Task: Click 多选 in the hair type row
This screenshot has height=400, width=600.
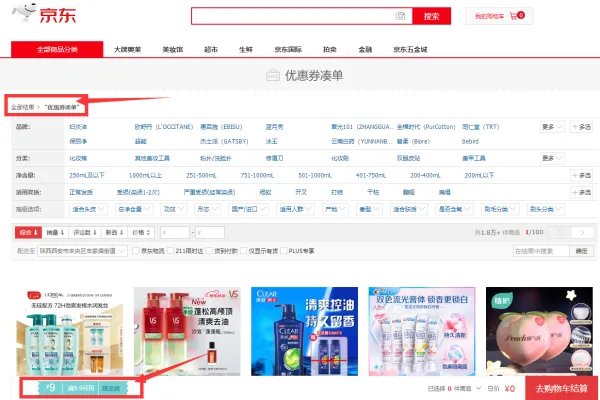Action: pos(582,192)
